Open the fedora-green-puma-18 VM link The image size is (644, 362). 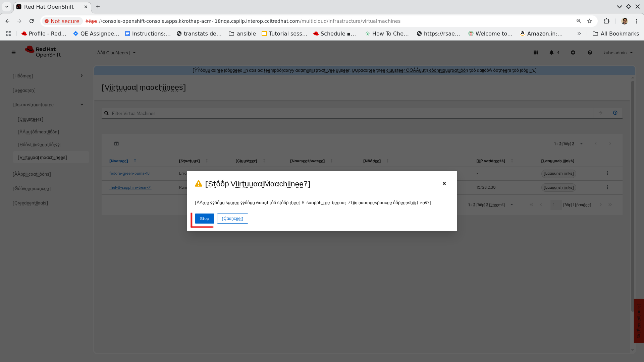(129, 174)
